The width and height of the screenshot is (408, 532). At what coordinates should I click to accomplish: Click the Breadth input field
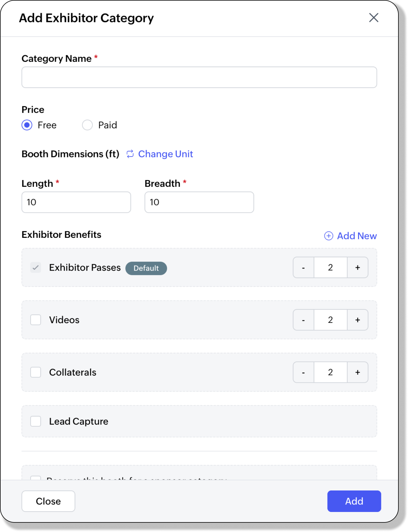click(199, 202)
